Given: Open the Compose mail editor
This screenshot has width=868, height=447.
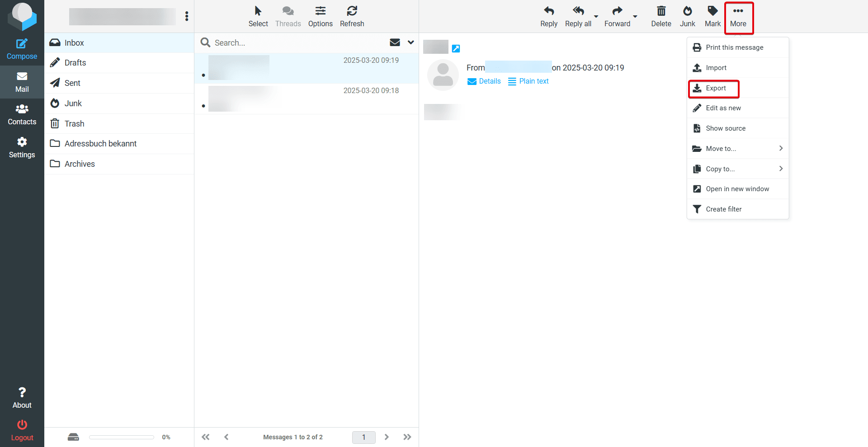Looking at the screenshot, I should (22, 48).
